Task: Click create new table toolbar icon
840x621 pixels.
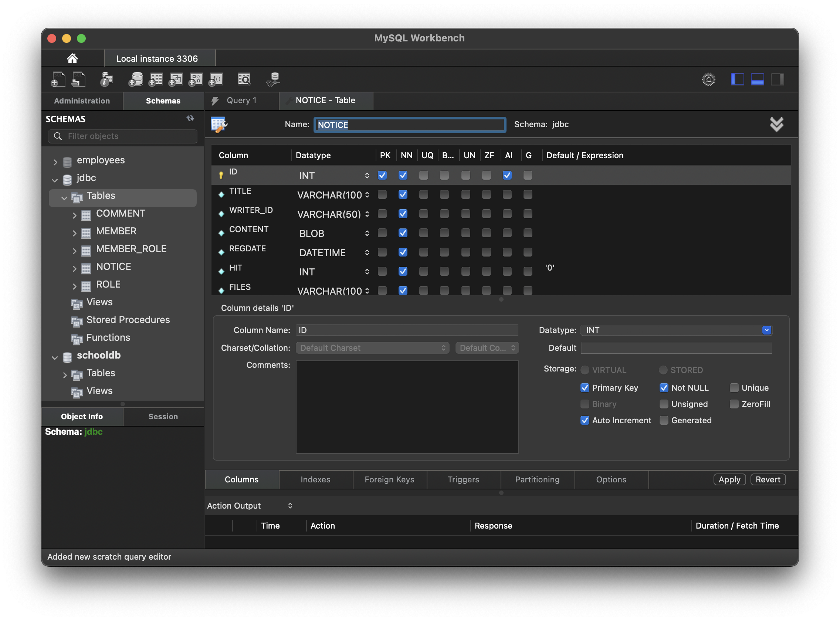Action: pos(156,79)
